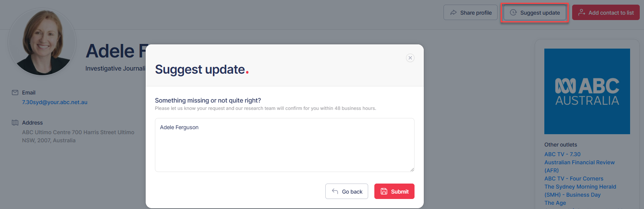Click the share arrow icon

pyautogui.click(x=454, y=13)
